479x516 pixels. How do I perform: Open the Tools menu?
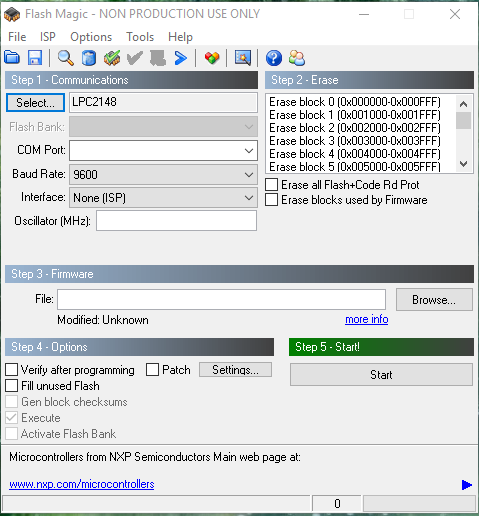point(140,37)
